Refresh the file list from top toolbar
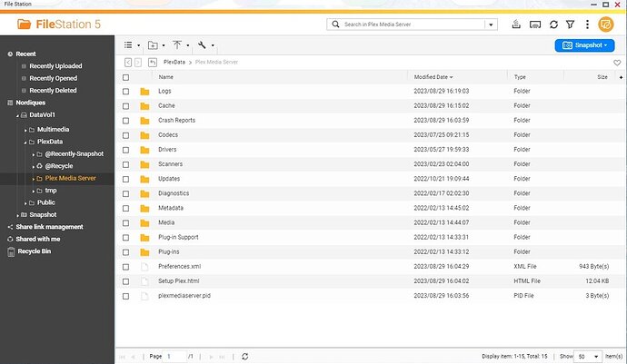This screenshot has width=627, height=364. [553, 25]
